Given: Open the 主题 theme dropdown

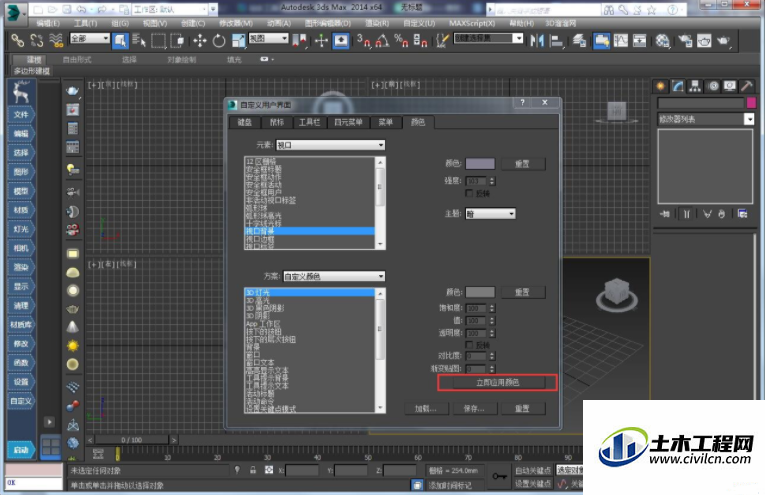Looking at the screenshot, I should tap(490, 214).
